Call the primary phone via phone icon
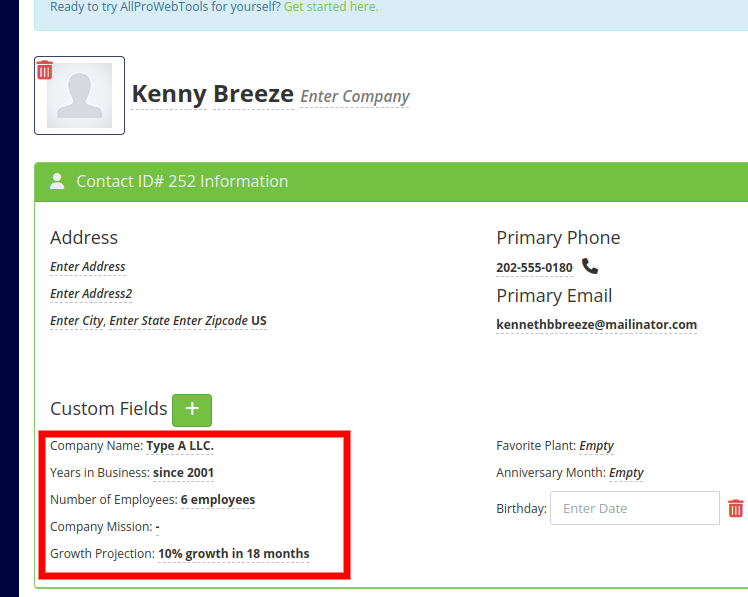This screenshot has height=597, width=748. tap(590, 266)
